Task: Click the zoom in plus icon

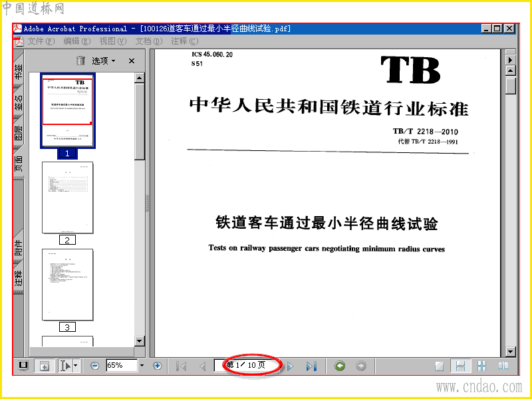Action: click(157, 366)
